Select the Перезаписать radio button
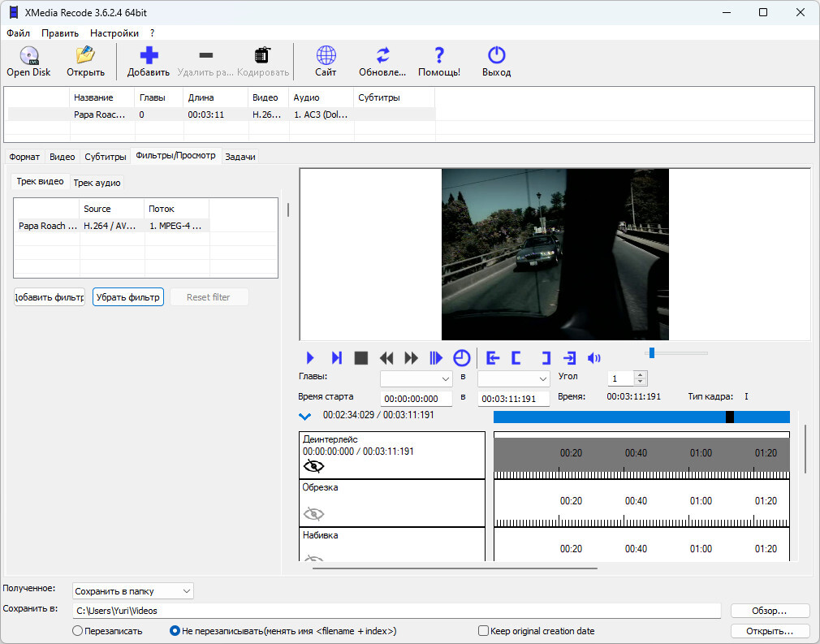The width and height of the screenshot is (820, 644). pyautogui.click(x=78, y=631)
